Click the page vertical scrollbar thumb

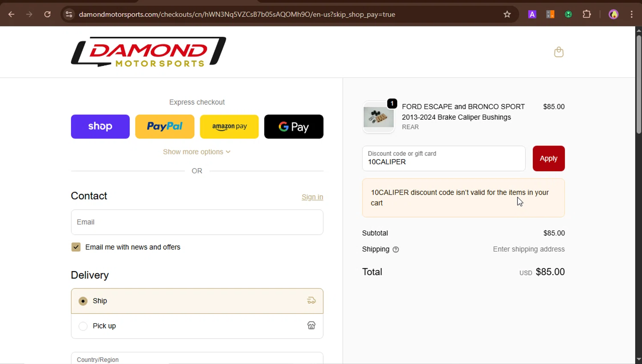click(639, 85)
